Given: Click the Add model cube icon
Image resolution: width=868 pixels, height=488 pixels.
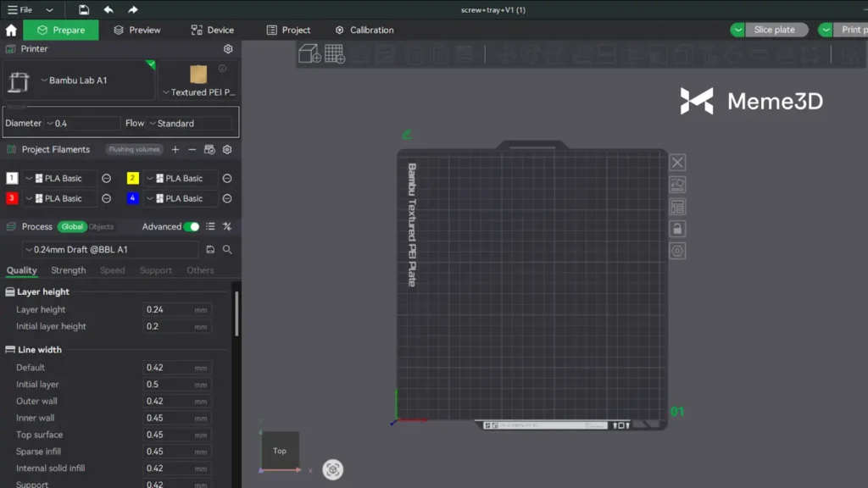Looking at the screenshot, I should coord(310,54).
